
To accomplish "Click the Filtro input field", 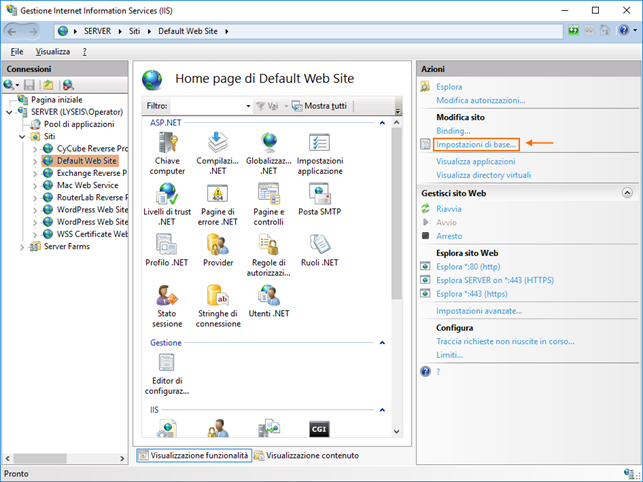I will tap(207, 106).
